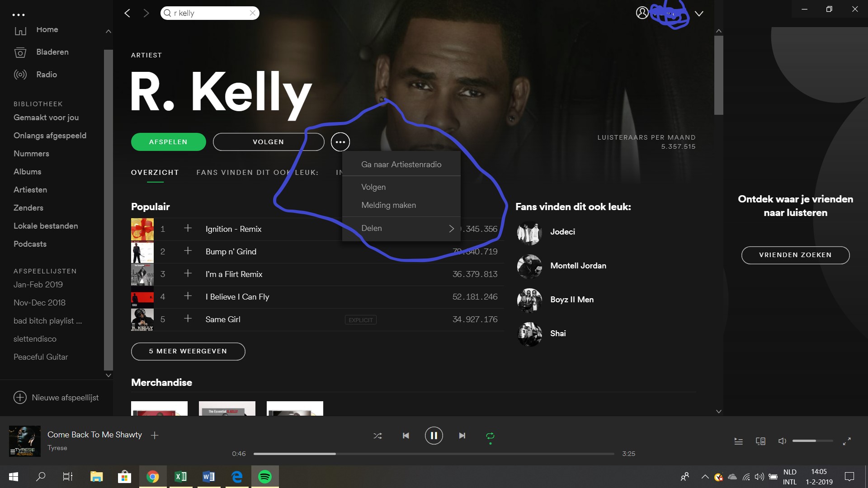The height and width of the screenshot is (488, 868).
Task: Switch to the OVERZICHT tab
Action: (x=155, y=173)
